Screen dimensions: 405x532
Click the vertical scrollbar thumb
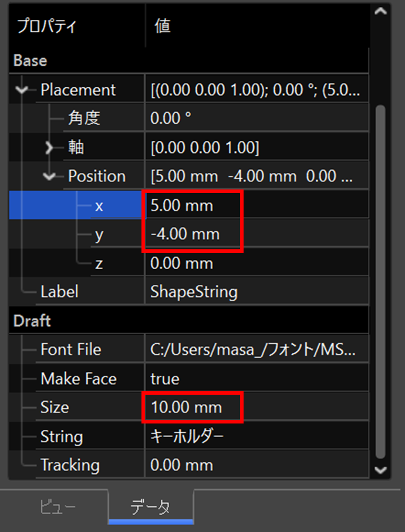[x=380, y=282]
